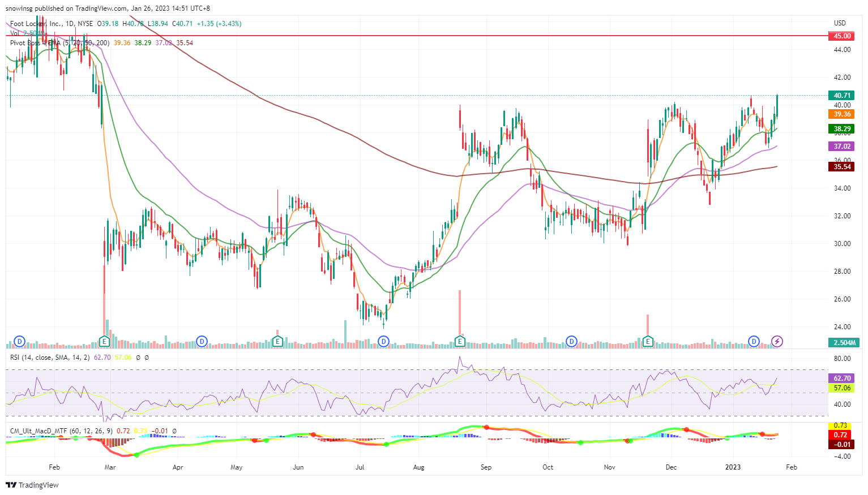Click the dividend marker in mid-October
The image size is (868, 495).
tap(571, 341)
